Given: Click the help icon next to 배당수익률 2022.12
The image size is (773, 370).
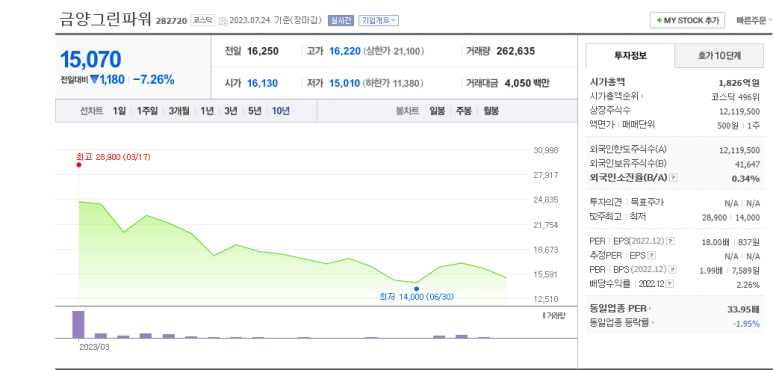Looking at the screenshot, I should [670, 284].
